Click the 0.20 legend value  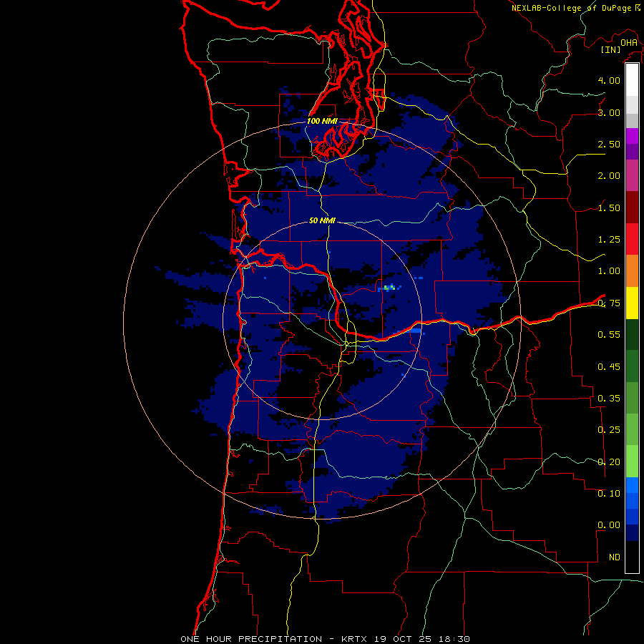click(609, 462)
